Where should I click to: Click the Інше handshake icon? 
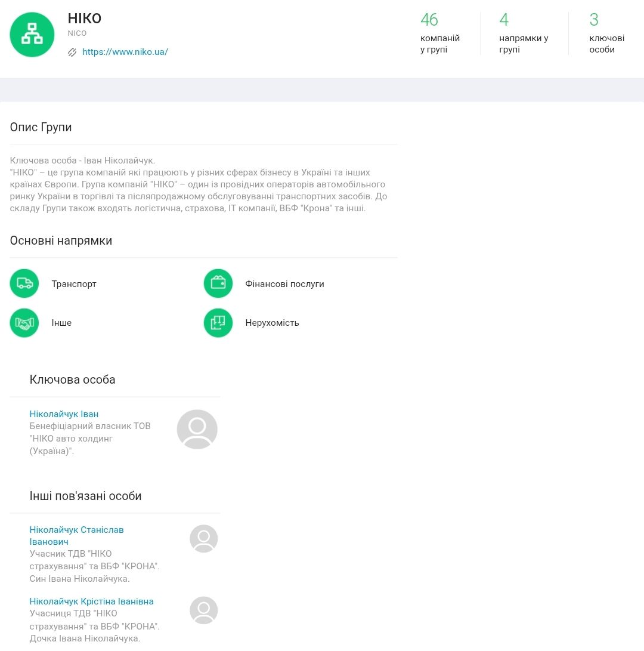(24, 323)
